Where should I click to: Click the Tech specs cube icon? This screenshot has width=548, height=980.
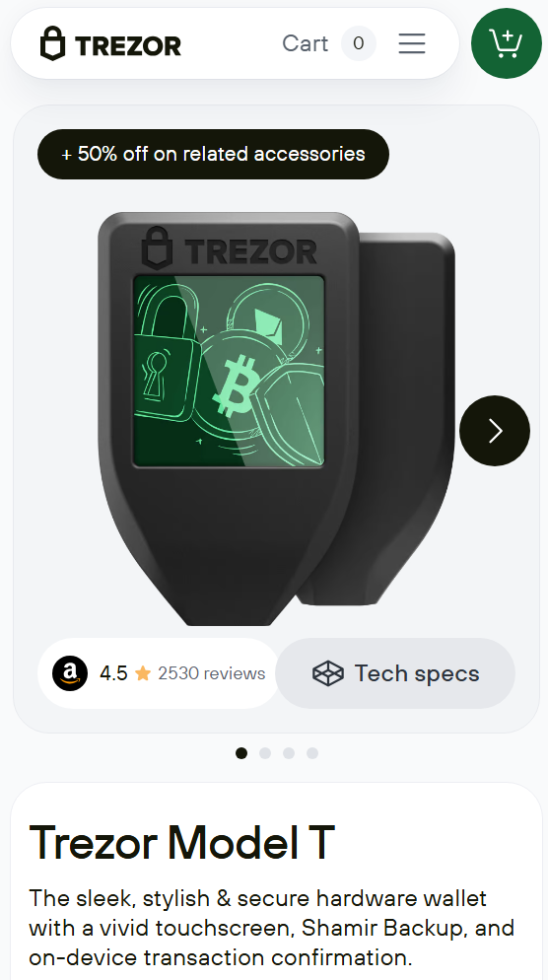328,673
